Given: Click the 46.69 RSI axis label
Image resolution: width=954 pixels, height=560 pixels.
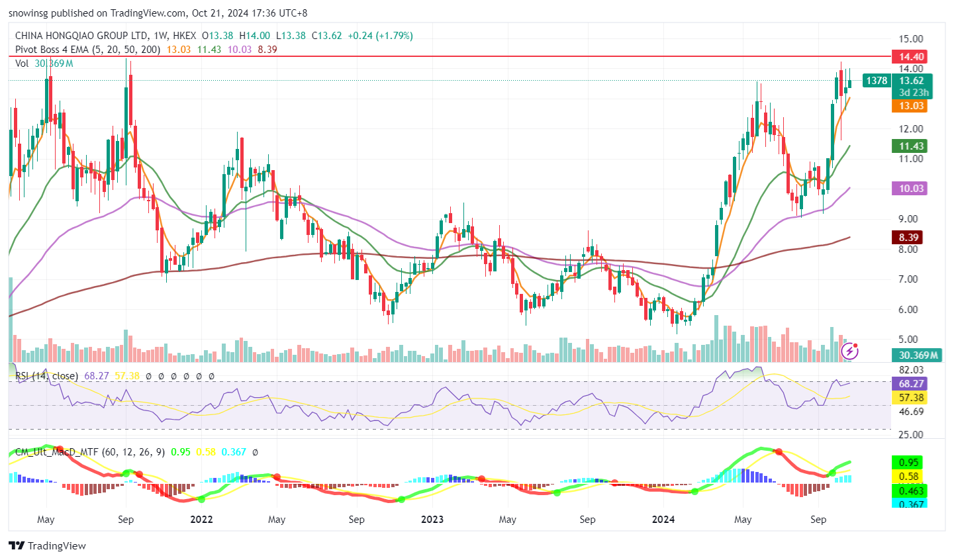Looking at the screenshot, I should (x=911, y=412).
